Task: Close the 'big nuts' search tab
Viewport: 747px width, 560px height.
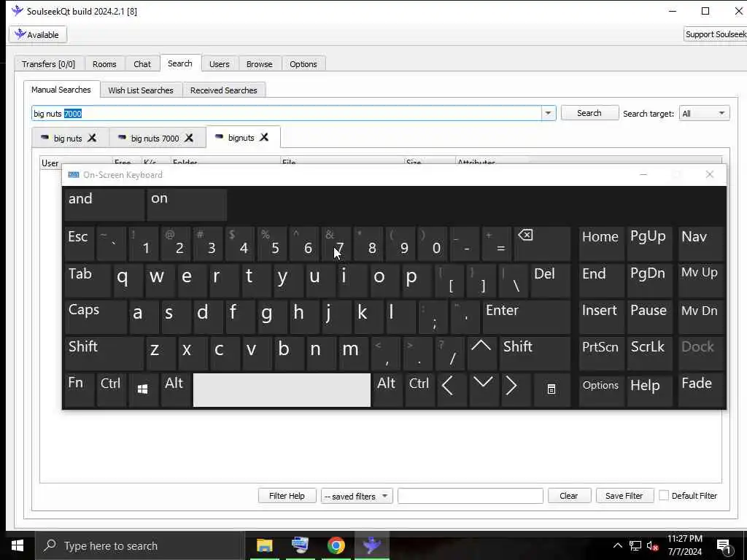Action: pos(92,138)
